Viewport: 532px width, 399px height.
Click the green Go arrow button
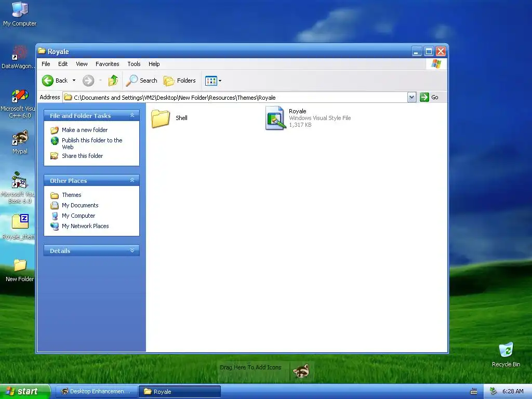coord(424,97)
